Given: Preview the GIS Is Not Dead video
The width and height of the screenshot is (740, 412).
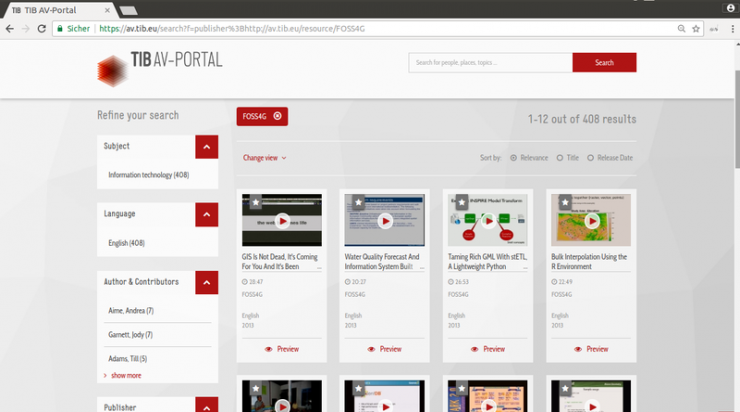Looking at the screenshot, I should 282,349.
